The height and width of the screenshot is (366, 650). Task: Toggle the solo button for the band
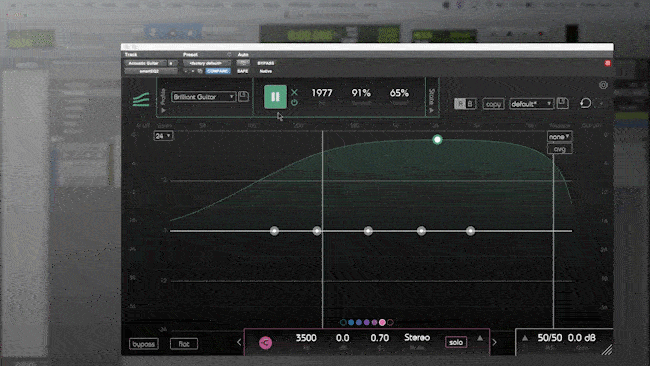point(456,342)
